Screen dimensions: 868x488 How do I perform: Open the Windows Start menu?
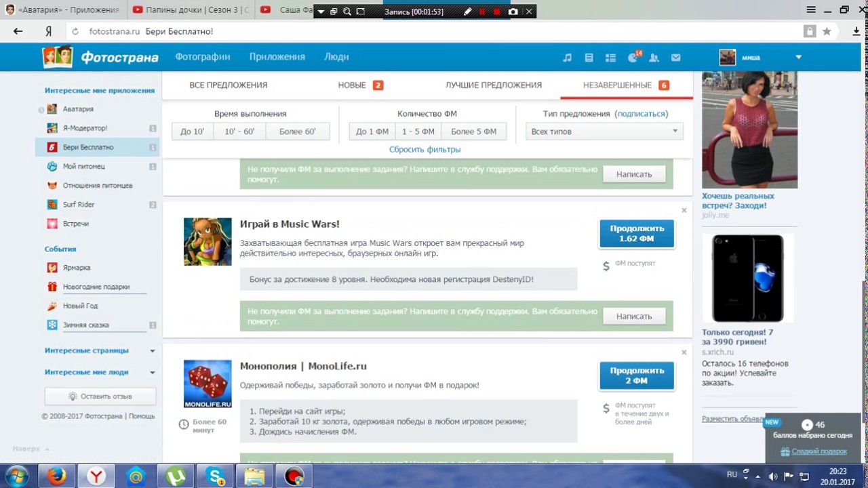pos(16,476)
